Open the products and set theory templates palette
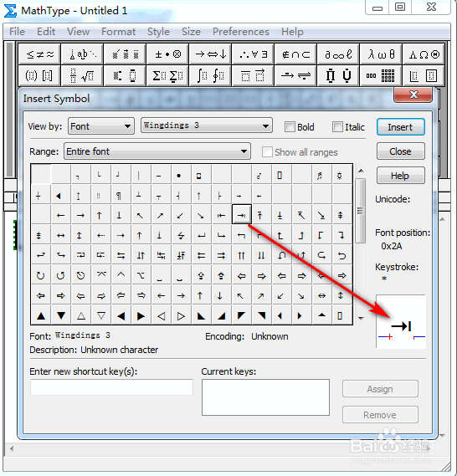Screen dimensions: 457x476 click(338, 75)
